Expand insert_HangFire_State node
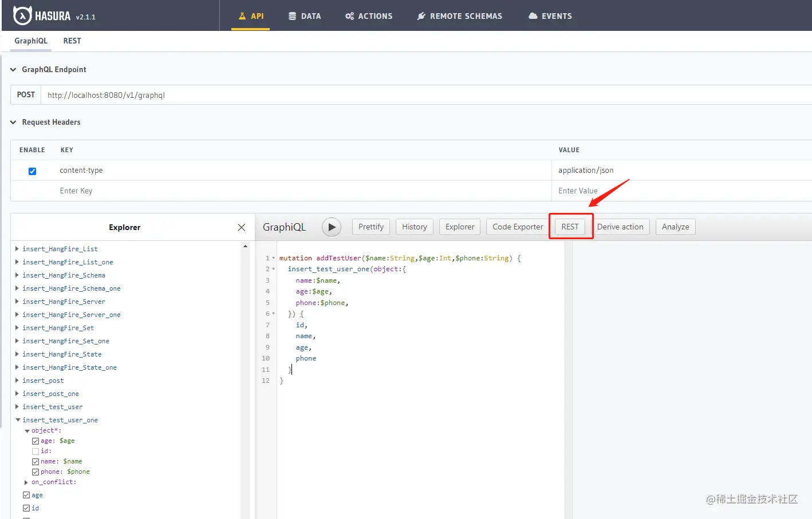812x519 pixels. point(17,354)
